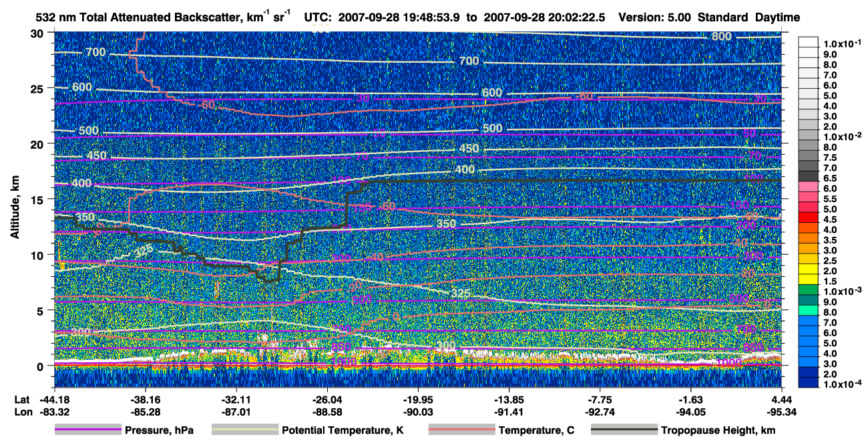This screenshot has width=868, height=445.
Task: Click the start time '2007-09-28 19:48:53.9'
Action: [400, 18]
